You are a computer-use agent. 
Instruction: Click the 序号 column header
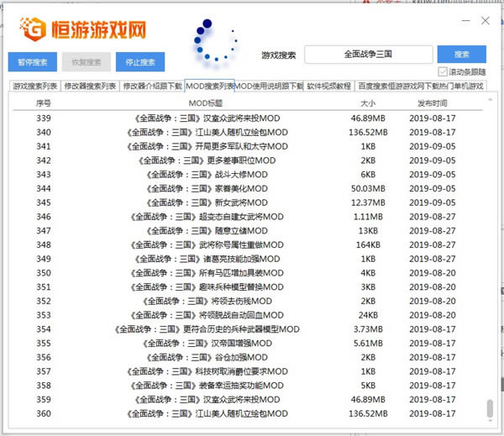pos(44,103)
